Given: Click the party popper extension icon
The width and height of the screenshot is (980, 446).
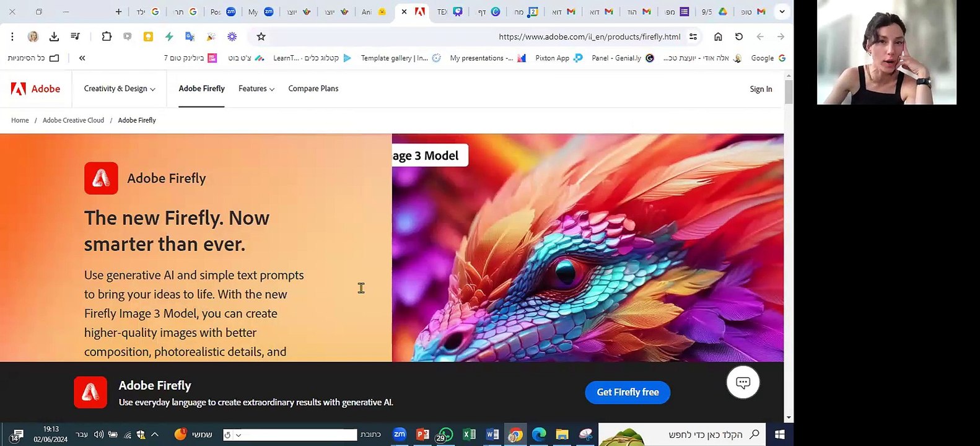Looking at the screenshot, I should coord(211,37).
